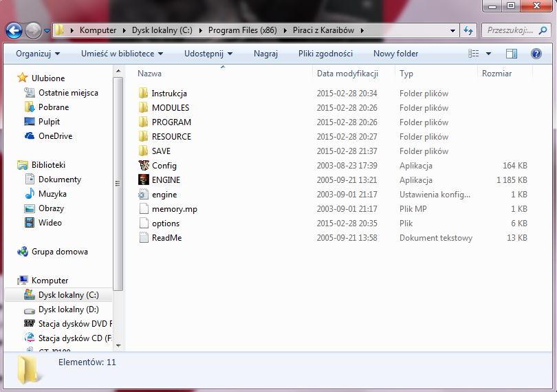Screen dimensions: 557x392
Task: Expand arrow after Piraci z Karaibów breadcrumb
Action: tap(362, 30)
